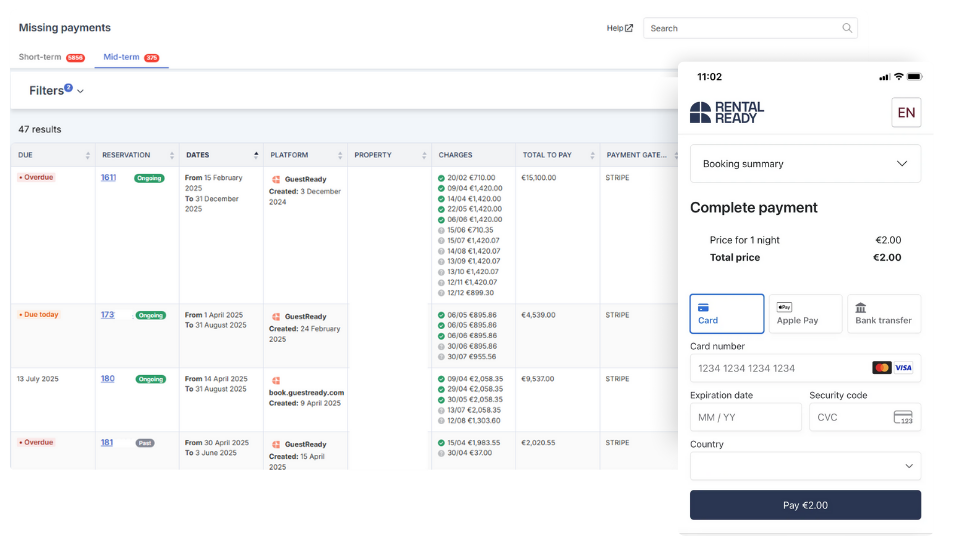Click book.guestready.com platform icon
Screen dimensions: 955x544
click(276, 381)
